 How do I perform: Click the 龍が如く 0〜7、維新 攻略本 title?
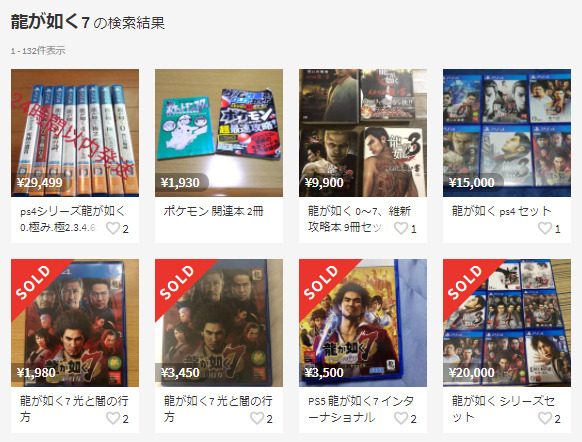(x=359, y=219)
